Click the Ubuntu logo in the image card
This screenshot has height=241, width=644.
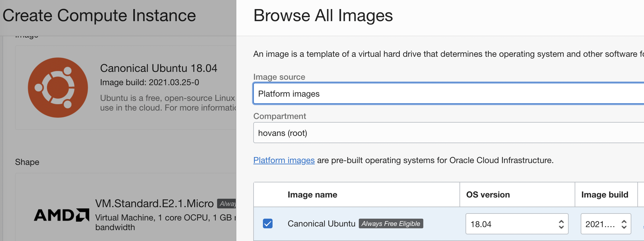click(58, 88)
